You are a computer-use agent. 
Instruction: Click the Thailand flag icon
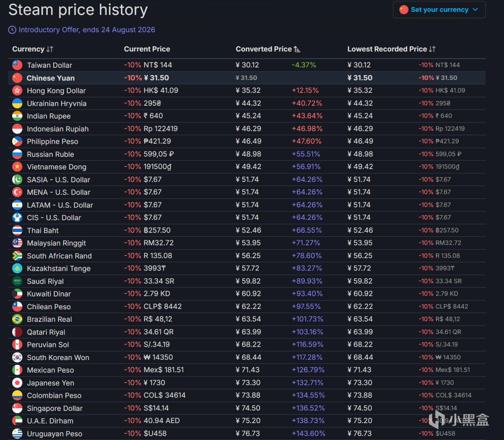point(17,230)
